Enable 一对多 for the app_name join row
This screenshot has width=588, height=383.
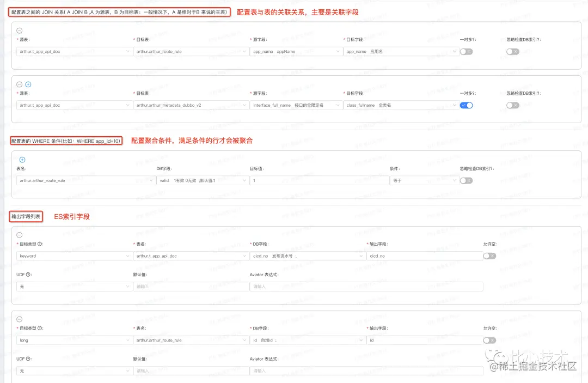point(466,52)
